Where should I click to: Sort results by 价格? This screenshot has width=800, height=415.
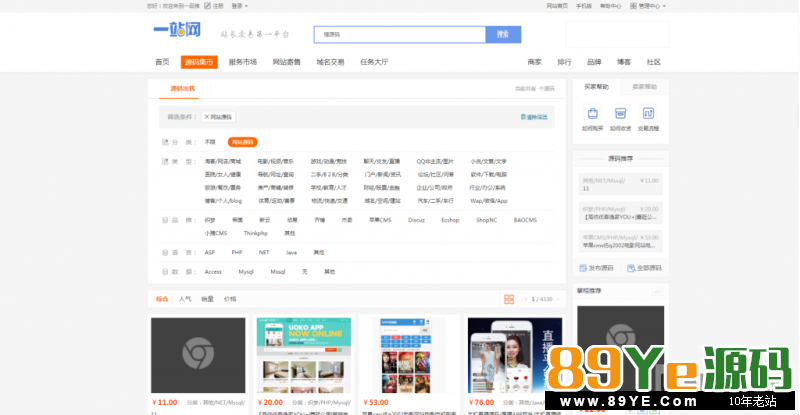(x=230, y=299)
